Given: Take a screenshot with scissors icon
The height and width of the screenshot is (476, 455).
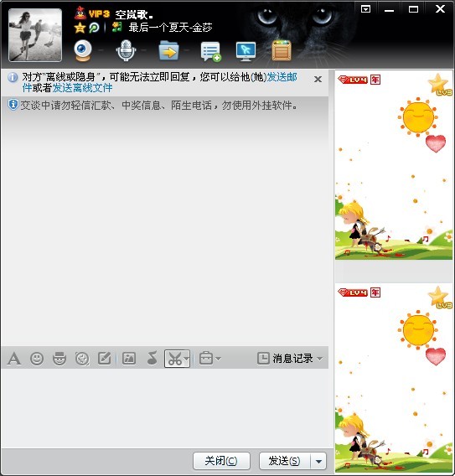Looking at the screenshot, I should point(174,359).
